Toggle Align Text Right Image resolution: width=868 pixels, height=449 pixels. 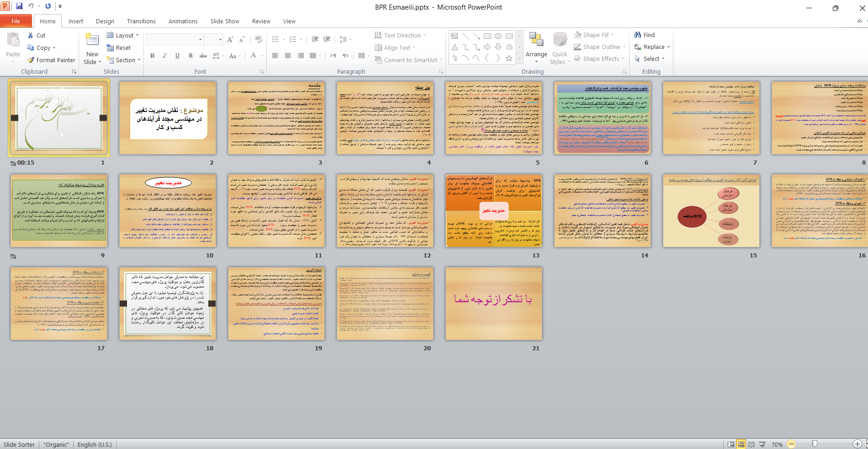[301, 56]
